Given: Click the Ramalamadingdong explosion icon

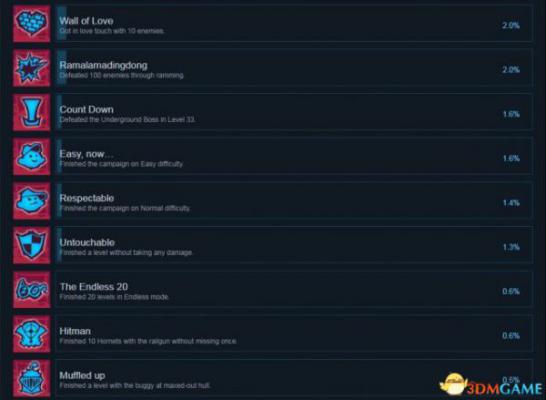Looking at the screenshot, I should [x=31, y=68].
